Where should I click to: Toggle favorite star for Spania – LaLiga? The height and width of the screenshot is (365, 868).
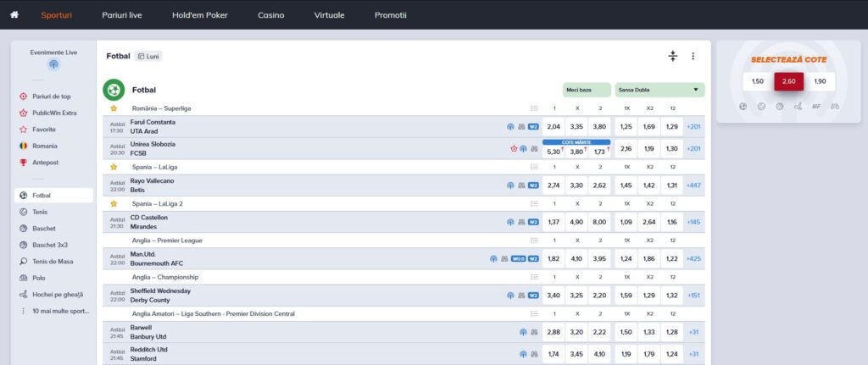point(114,167)
